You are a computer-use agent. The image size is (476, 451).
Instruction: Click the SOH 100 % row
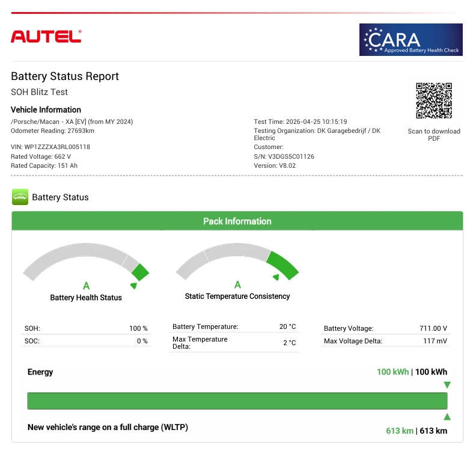coord(85,328)
